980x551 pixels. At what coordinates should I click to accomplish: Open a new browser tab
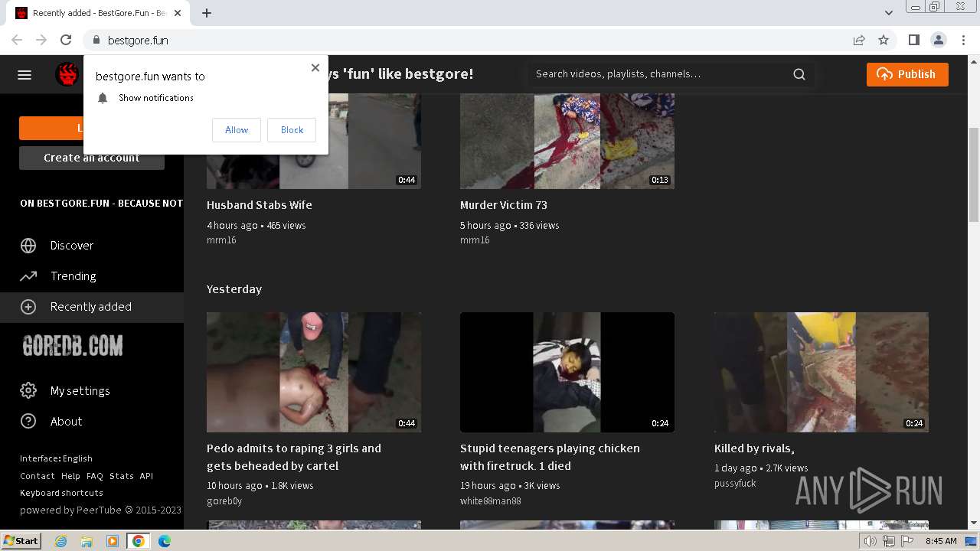(x=207, y=13)
